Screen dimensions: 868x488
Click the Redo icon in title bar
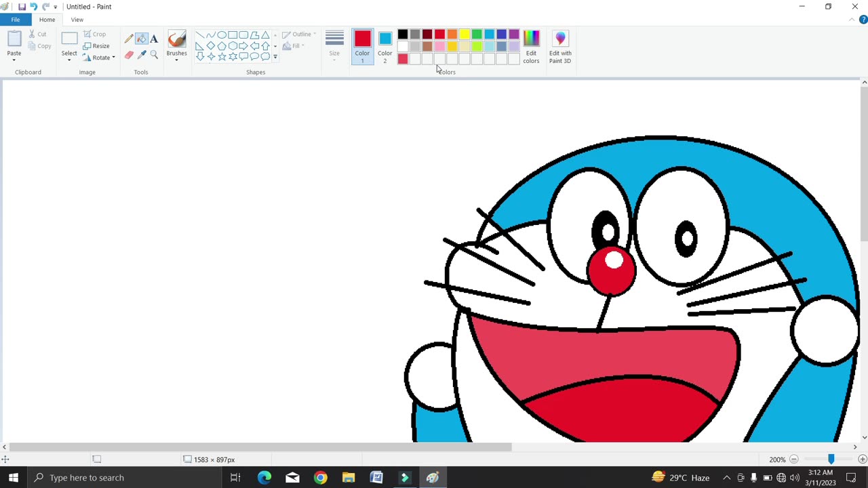[x=45, y=6]
